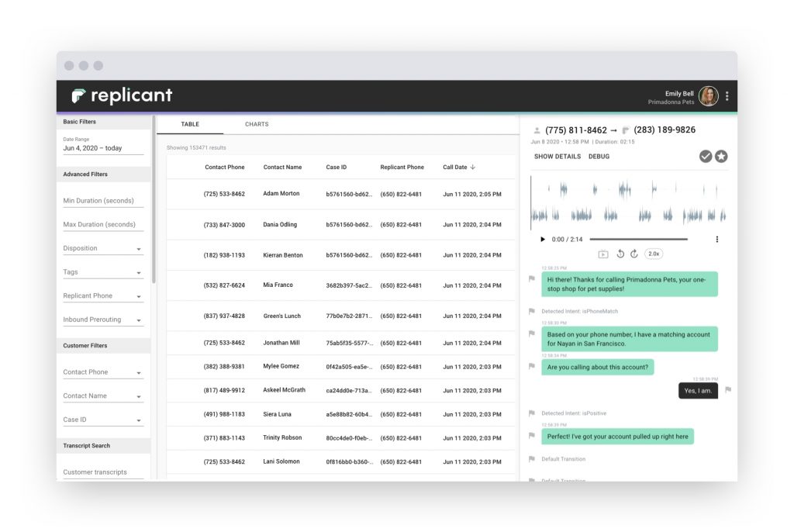Viewport: 794px width, 532px height.
Task: Sort by the Contact Phone column header
Action: [225, 168]
